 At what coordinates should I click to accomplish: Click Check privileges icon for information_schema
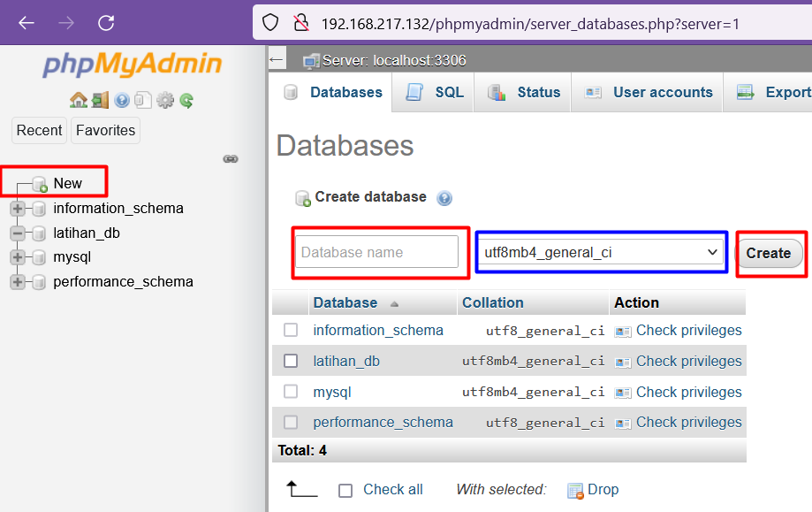[x=622, y=331]
